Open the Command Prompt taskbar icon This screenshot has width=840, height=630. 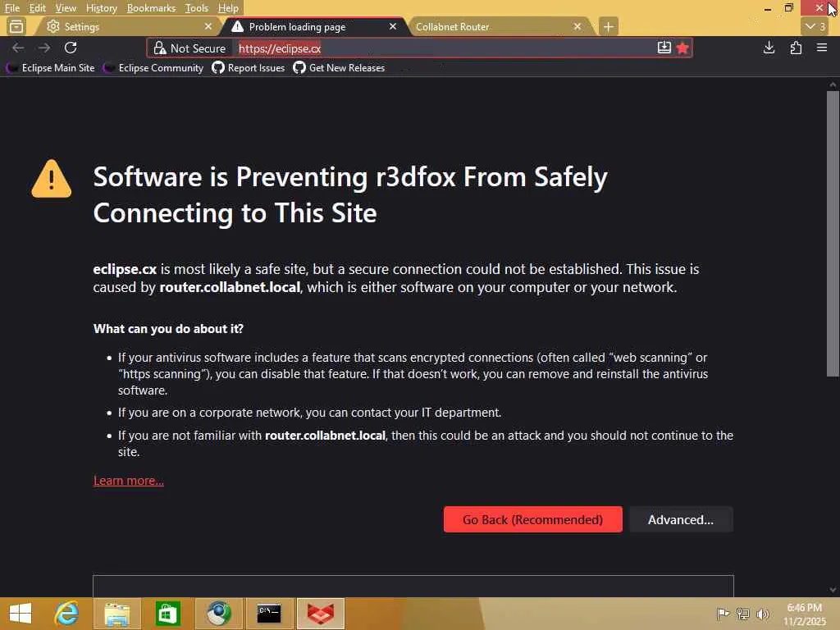pos(269,614)
